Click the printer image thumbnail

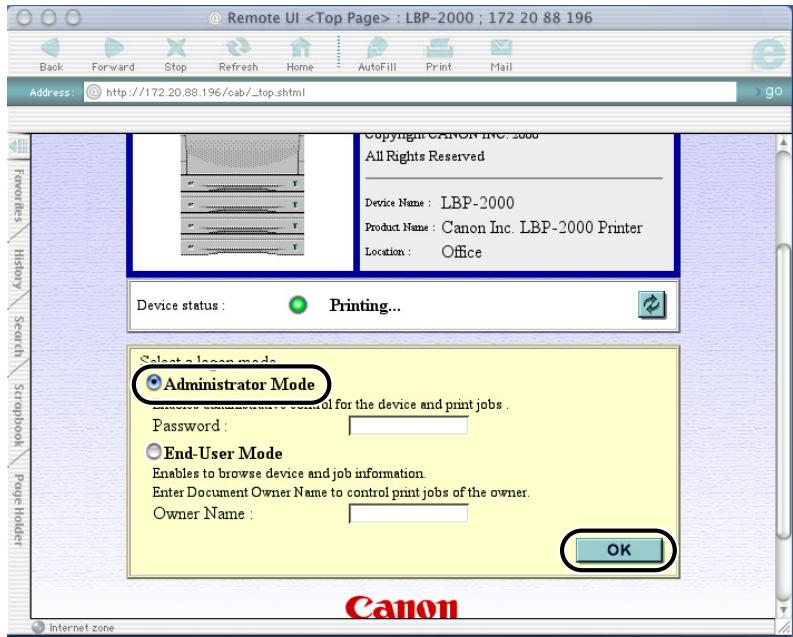[242, 196]
